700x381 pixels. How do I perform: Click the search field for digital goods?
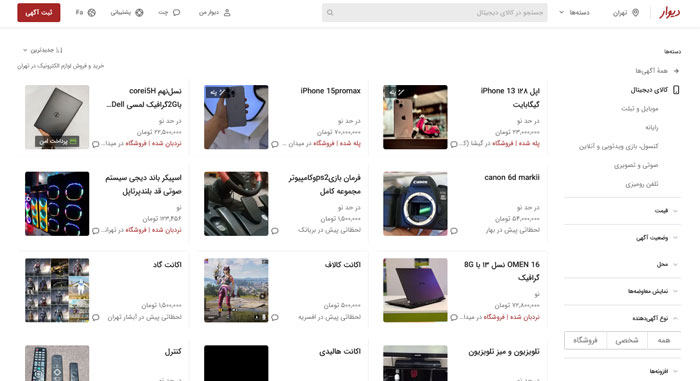434,13
